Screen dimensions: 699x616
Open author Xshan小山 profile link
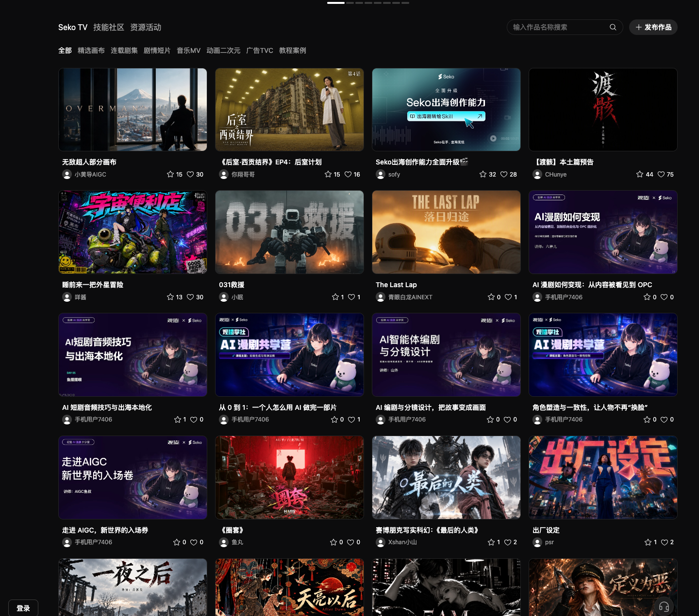402,542
